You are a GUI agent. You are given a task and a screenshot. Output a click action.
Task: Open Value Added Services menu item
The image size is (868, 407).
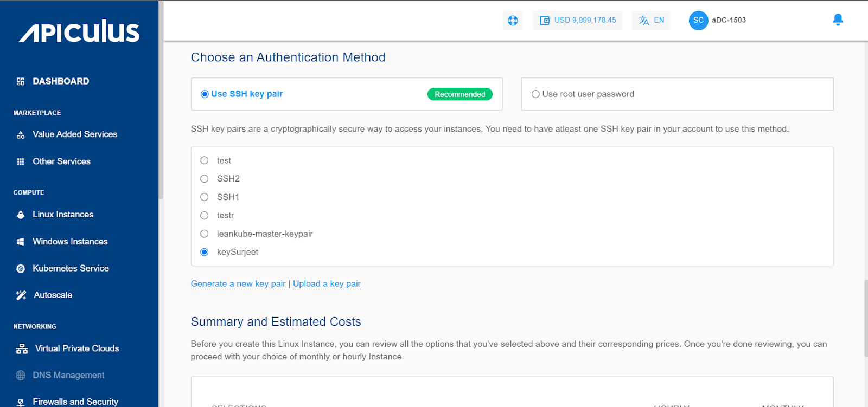(75, 134)
